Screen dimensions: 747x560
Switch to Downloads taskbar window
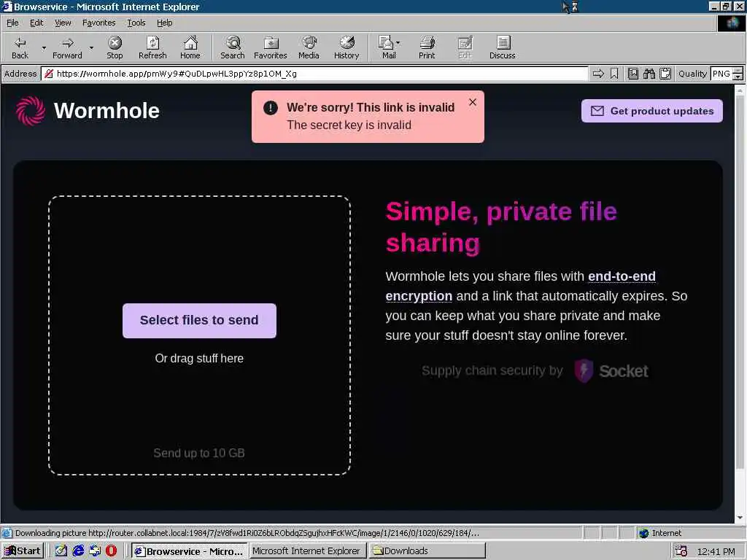click(x=426, y=551)
